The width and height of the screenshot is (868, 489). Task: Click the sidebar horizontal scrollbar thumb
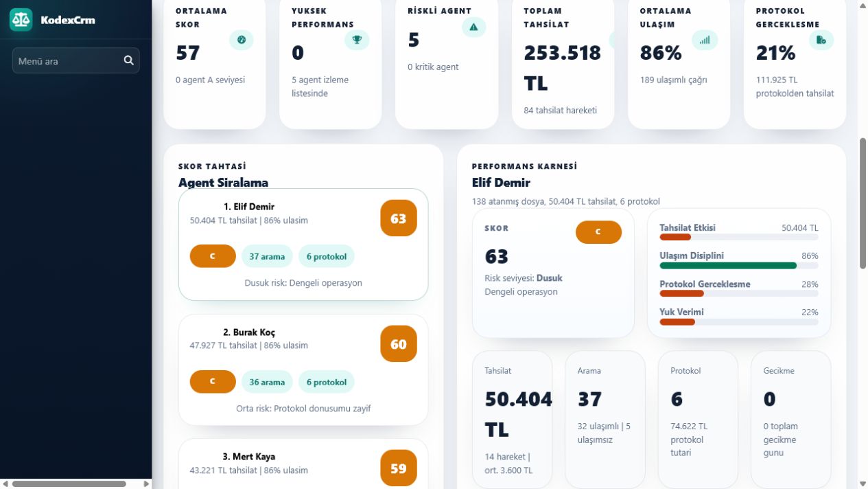tap(69, 484)
